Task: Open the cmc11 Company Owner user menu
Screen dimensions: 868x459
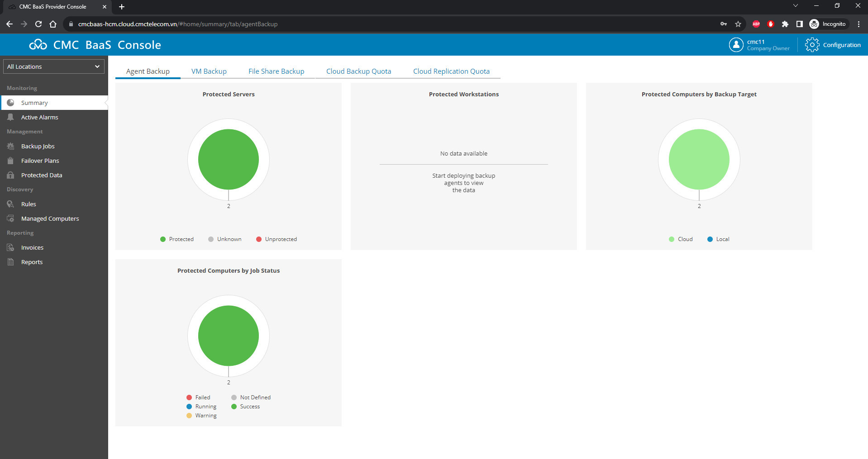Action: 759,45
